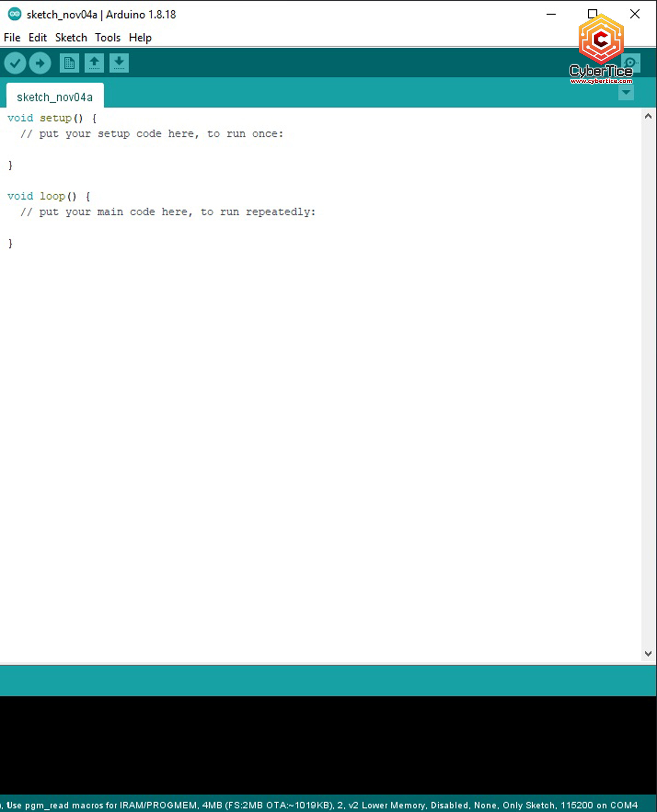Image resolution: width=657 pixels, height=812 pixels.
Task: Open the Tools menu
Action: [x=108, y=38]
